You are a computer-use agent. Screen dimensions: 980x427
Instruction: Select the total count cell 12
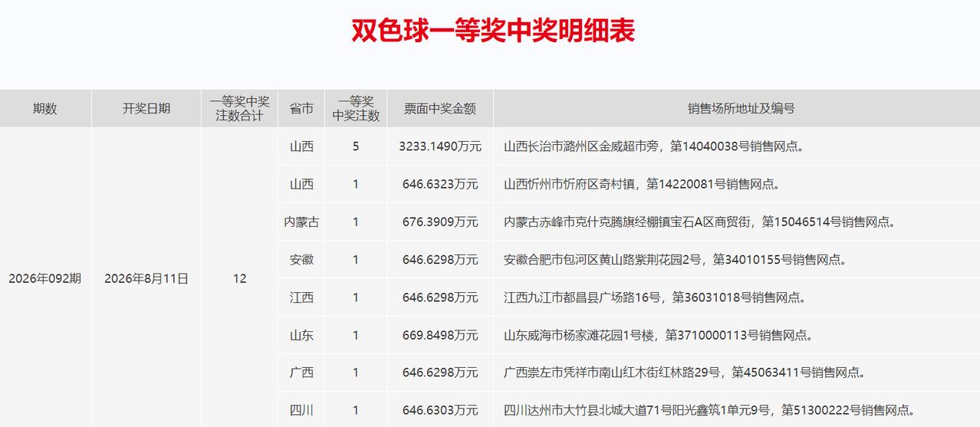(x=240, y=278)
